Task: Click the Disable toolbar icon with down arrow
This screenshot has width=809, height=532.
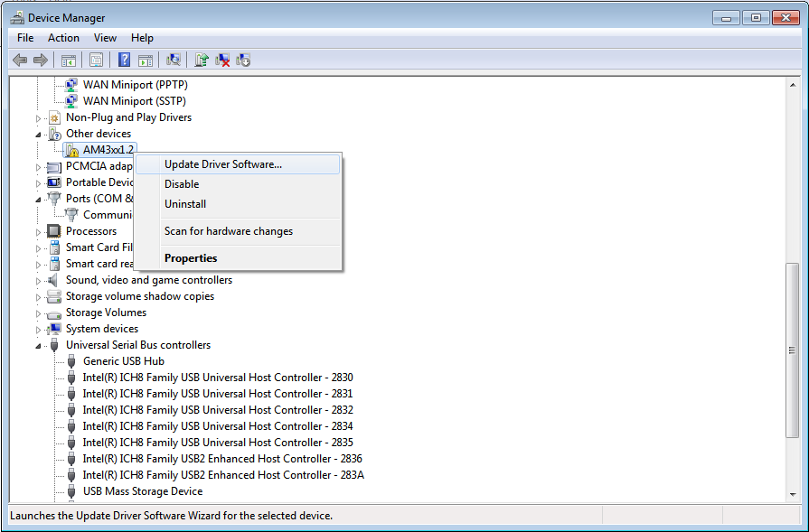Action: [243, 60]
